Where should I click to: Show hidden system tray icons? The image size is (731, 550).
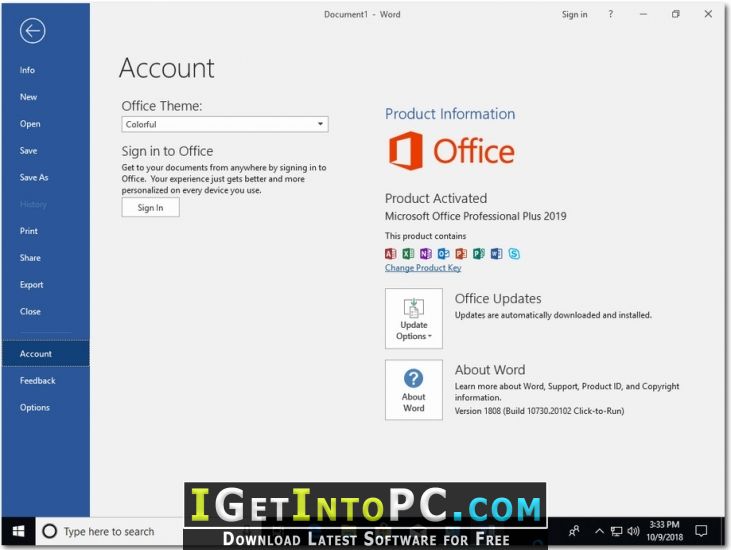point(600,531)
